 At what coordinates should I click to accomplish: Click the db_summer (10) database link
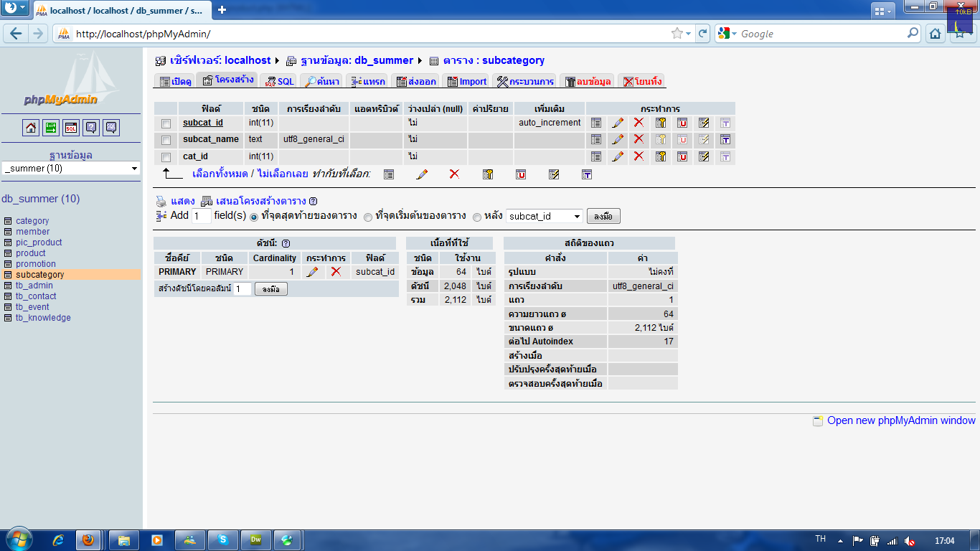[x=41, y=199]
